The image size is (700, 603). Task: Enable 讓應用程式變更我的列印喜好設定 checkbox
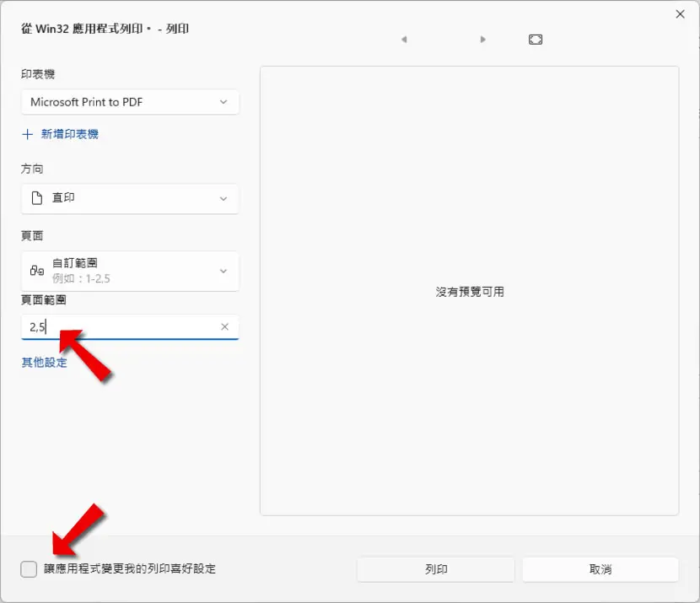pos(29,569)
